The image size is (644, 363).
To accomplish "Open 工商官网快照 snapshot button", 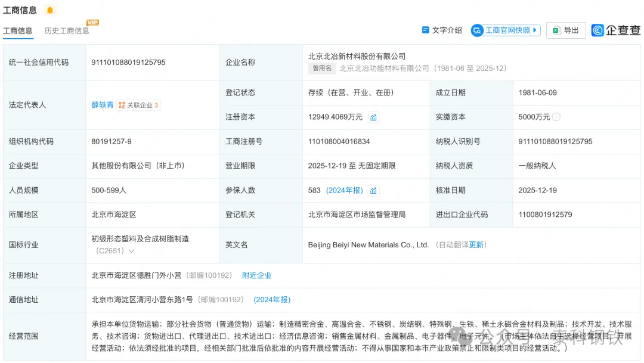I will point(506,30).
